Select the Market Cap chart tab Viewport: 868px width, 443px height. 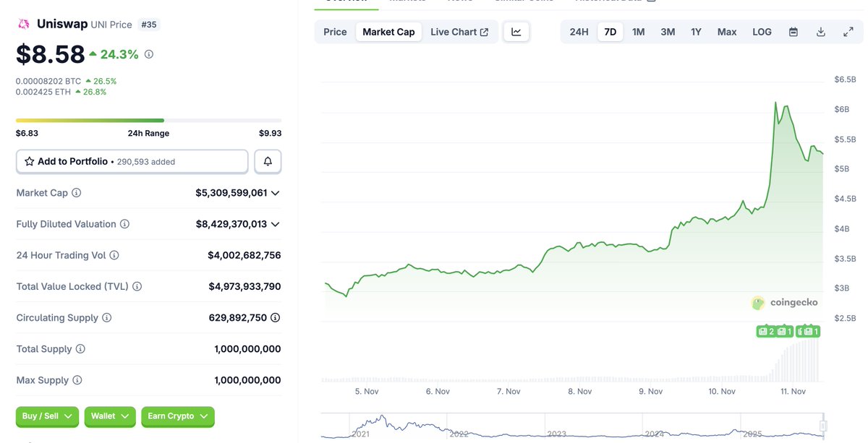pos(388,32)
